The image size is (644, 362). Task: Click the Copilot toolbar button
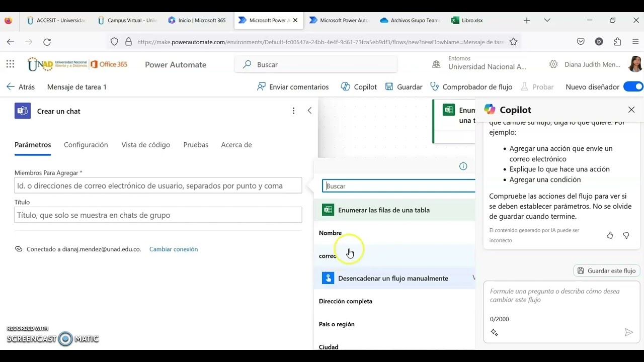point(359,87)
